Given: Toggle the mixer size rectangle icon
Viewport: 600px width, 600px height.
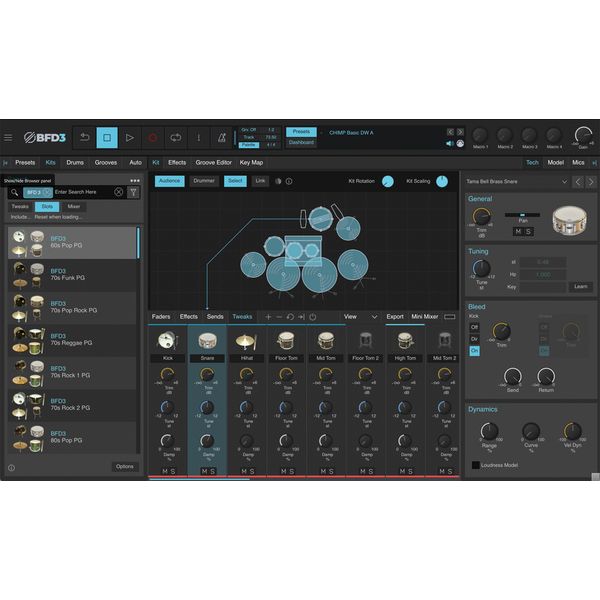Looking at the screenshot, I should [x=450, y=317].
